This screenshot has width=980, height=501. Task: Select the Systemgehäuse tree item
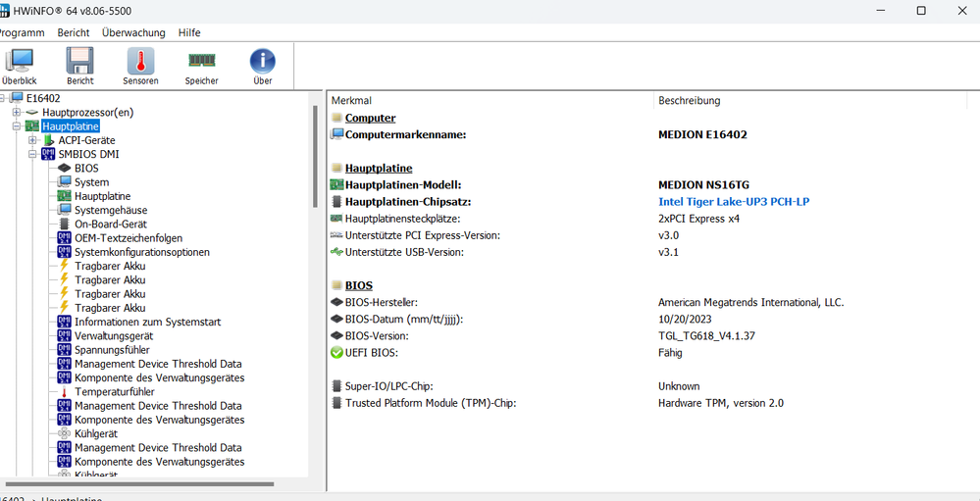point(111,210)
